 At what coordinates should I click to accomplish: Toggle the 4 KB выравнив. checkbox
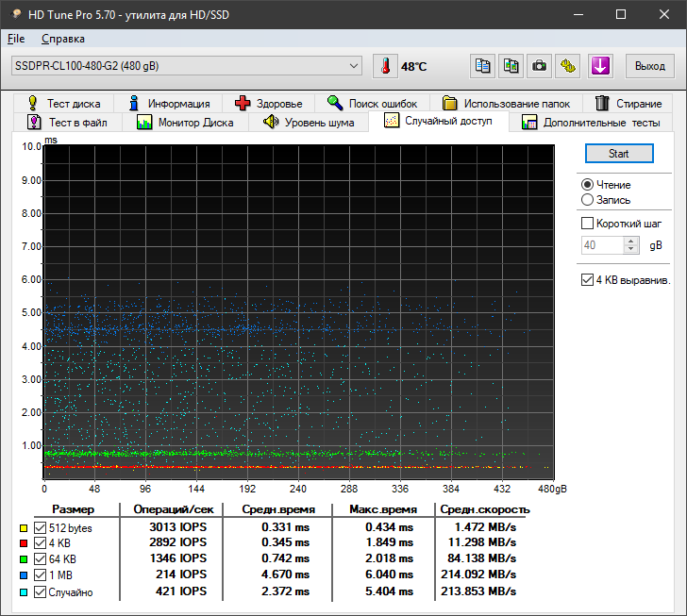[587, 279]
